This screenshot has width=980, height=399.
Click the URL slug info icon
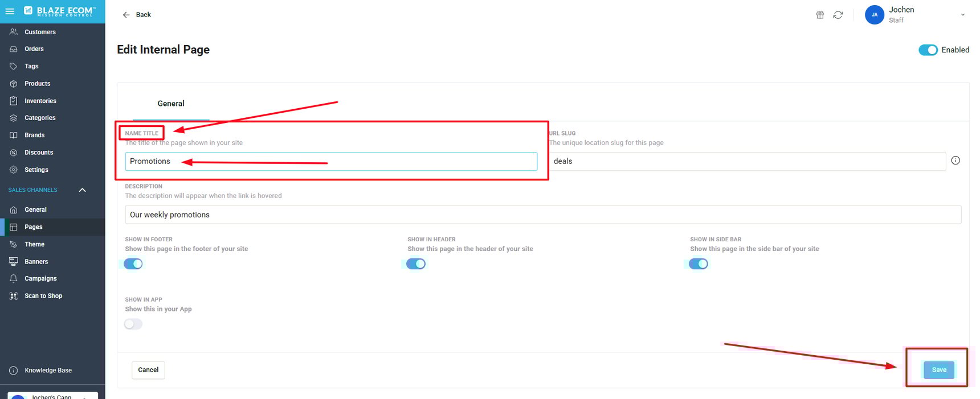coord(955,161)
